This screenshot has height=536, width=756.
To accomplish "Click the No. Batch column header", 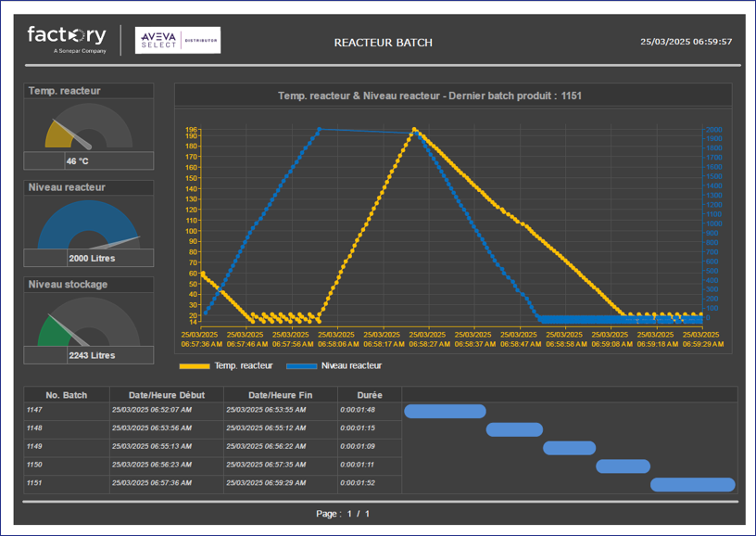I will tap(67, 395).
